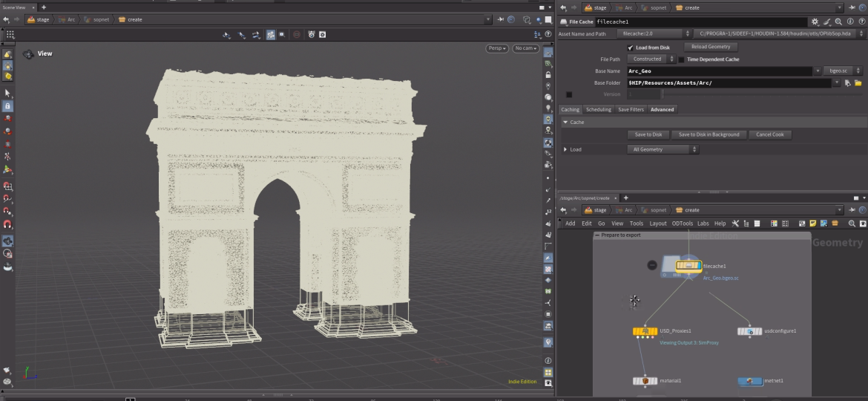Enable the Time Dependent Cache checkbox
The image size is (868, 401).
click(x=681, y=59)
